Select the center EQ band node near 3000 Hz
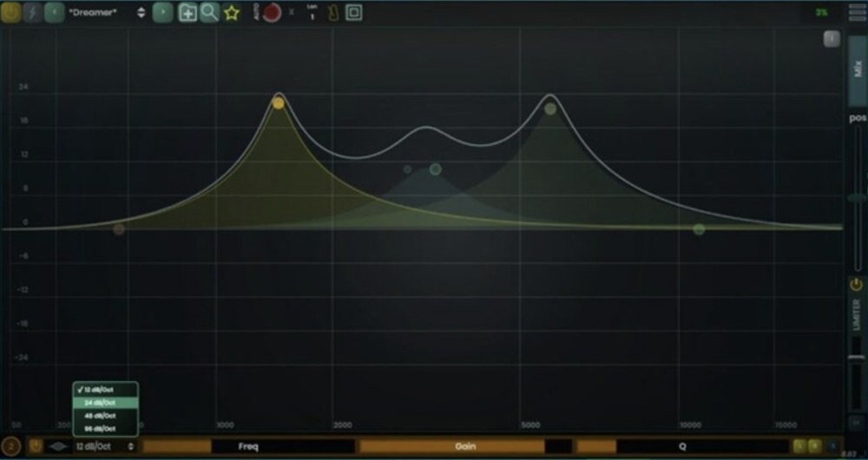The width and height of the screenshot is (868, 460). (436, 169)
